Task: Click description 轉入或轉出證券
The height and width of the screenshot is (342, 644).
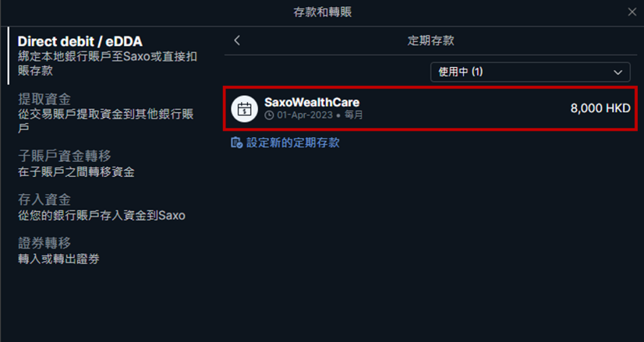Action: (x=58, y=259)
